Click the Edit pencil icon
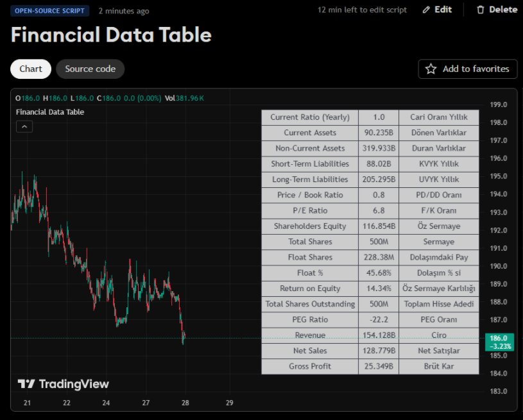 click(425, 10)
